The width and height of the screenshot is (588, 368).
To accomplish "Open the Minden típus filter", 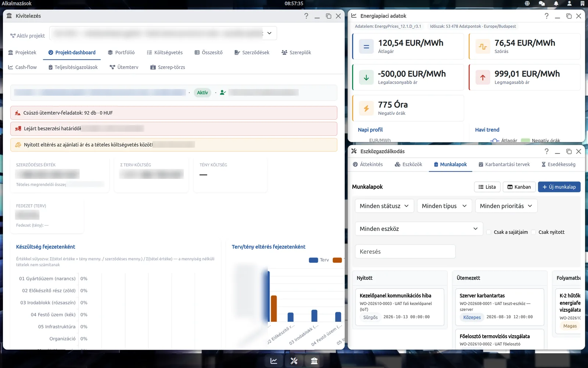I will point(444,206).
